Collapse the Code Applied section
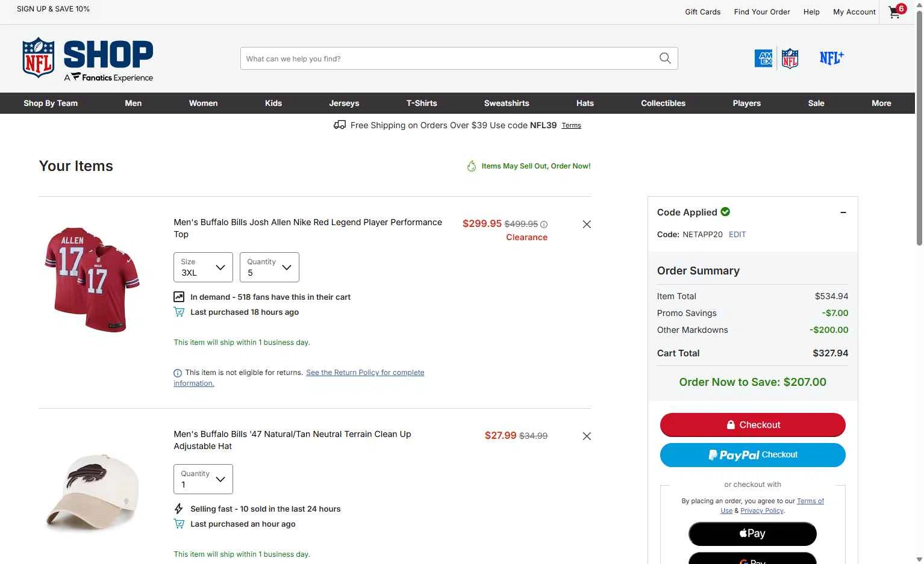 [x=843, y=212]
